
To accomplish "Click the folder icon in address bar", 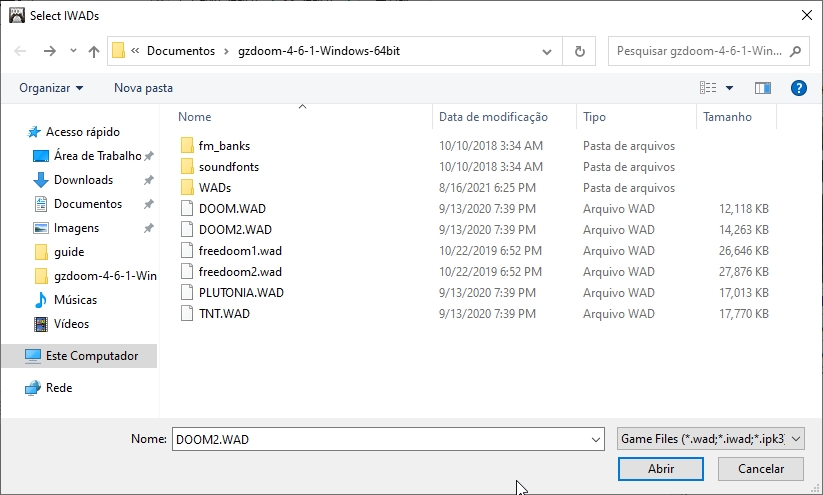I will pos(119,51).
